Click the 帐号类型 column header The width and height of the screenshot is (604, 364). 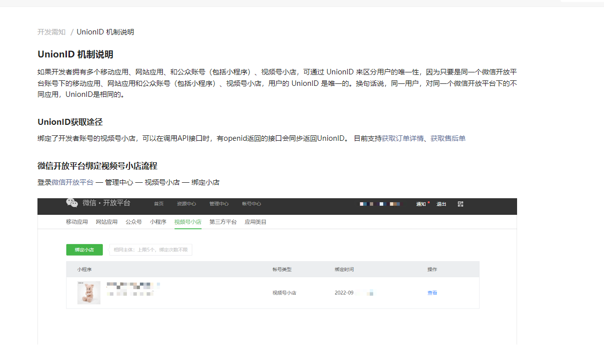click(282, 269)
